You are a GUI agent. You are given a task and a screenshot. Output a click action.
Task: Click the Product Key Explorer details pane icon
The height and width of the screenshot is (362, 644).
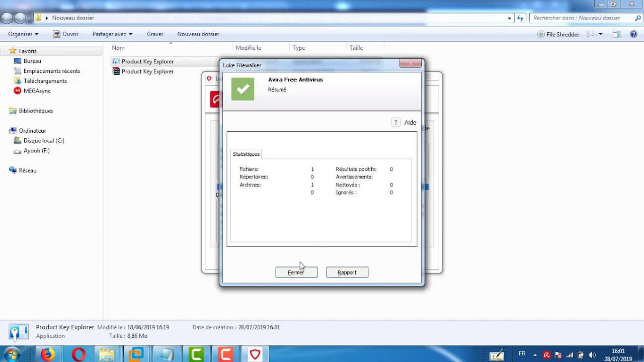click(x=18, y=332)
